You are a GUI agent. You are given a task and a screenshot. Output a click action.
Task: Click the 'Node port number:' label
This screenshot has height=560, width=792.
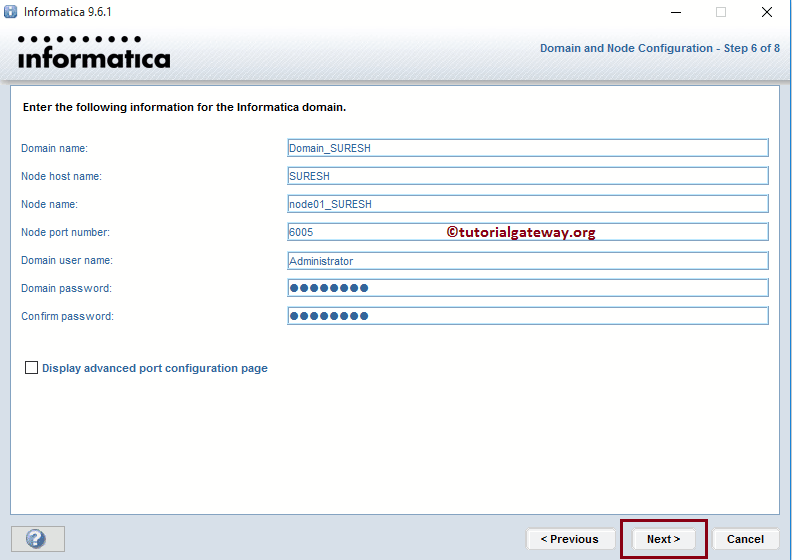pos(65,232)
